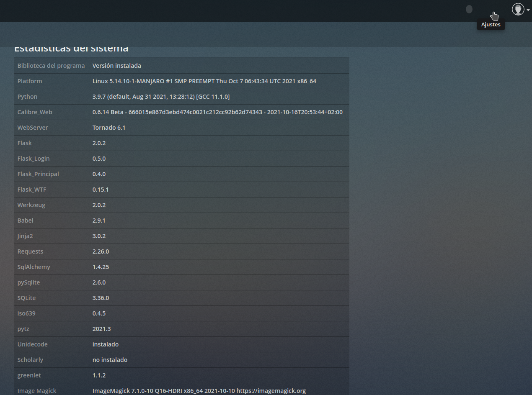This screenshot has width=532, height=395.
Task: Click the dimmed navbar icon left of Ajustes
Action: click(469, 9)
